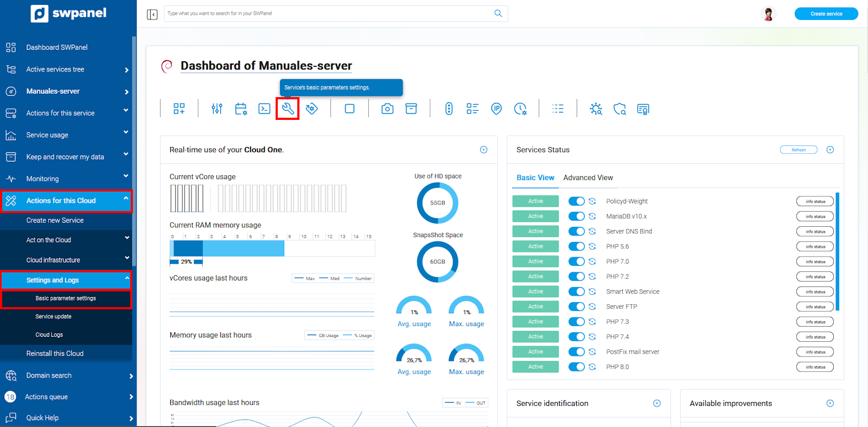Screen dimensions: 868x427
Task: Toggle off the MariaDB v10.x service
Action: click(x=576, y=216)
